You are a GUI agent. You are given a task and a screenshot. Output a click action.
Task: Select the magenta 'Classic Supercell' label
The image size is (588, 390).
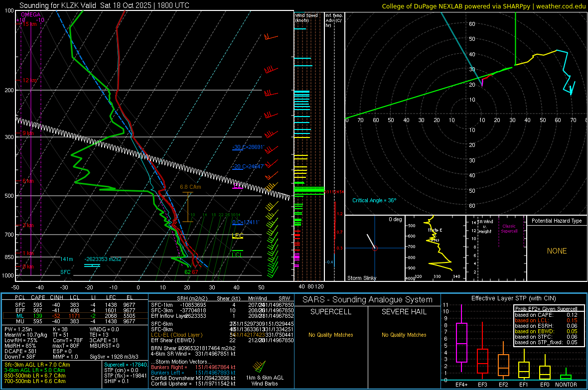509,229
